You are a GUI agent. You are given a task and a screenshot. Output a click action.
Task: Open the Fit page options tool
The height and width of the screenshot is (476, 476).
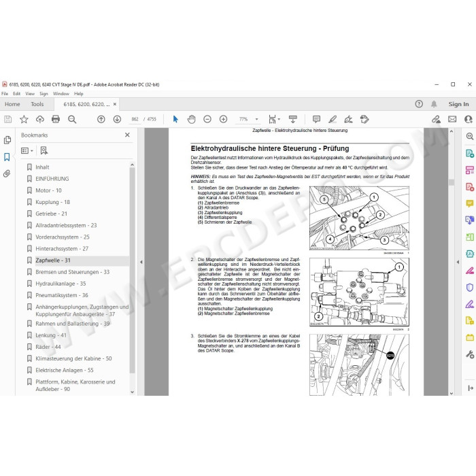pyautogui.click(x=274, y=119)
